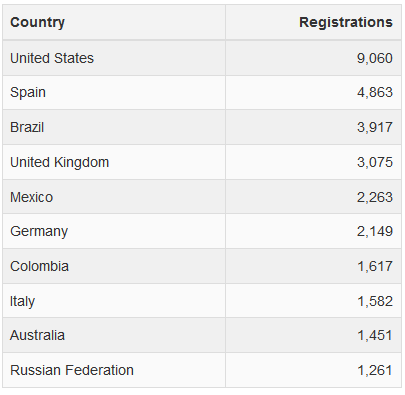Click the 3,075 registrations value
The height and width of the screenshot is (395, 405).
coord(375,162)
